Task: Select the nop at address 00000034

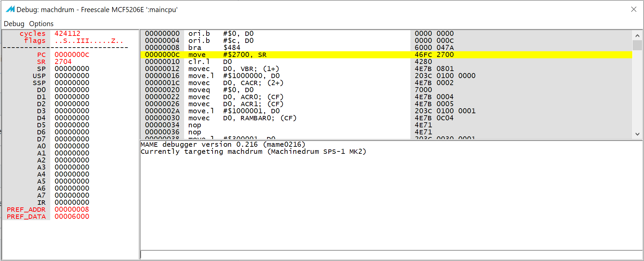Action: (x=386, y=125)
